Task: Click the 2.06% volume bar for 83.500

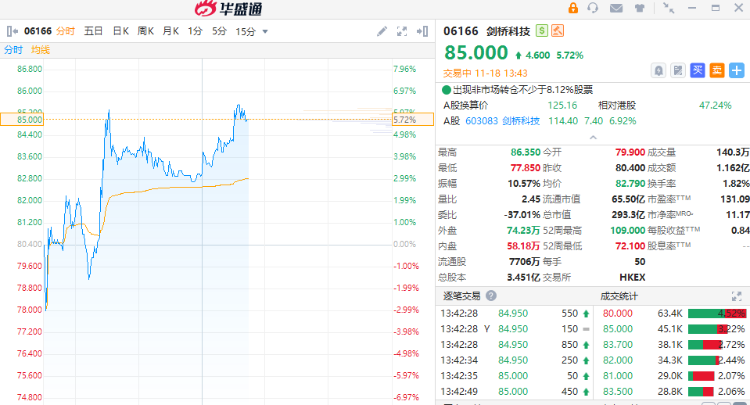Action: click(701, 392)
